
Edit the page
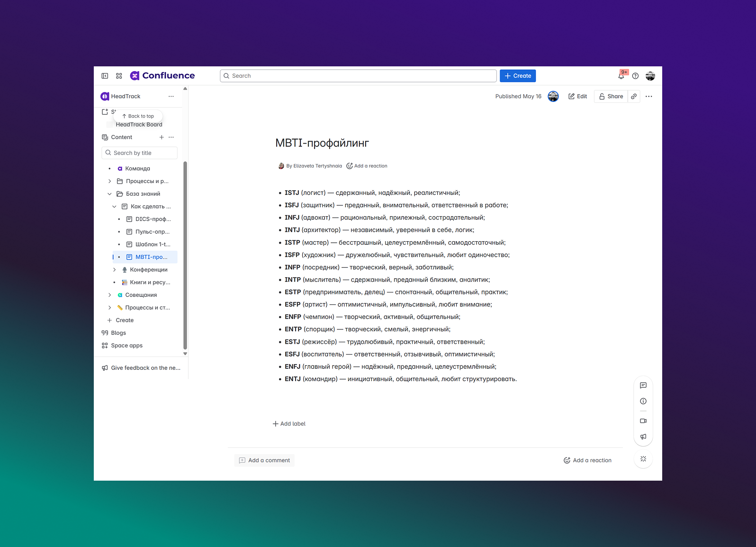pyautogui.click(x=577, y=96)
